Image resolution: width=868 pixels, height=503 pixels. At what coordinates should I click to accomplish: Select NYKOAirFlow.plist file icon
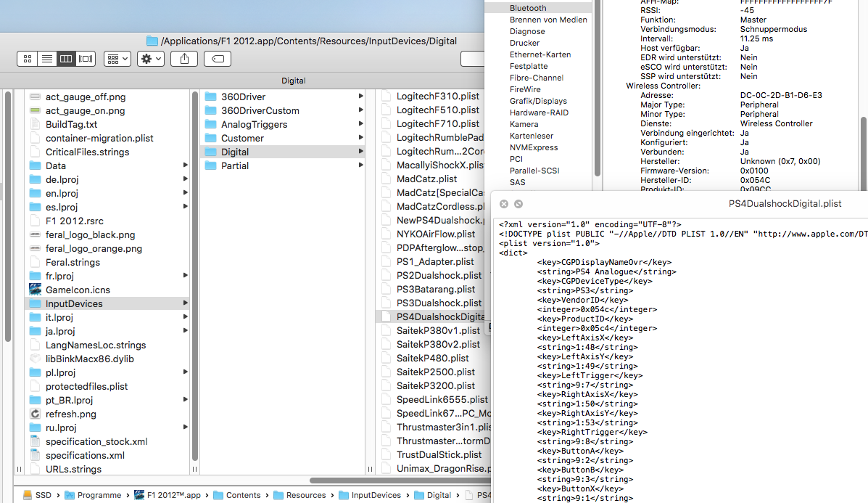(387, 234)
